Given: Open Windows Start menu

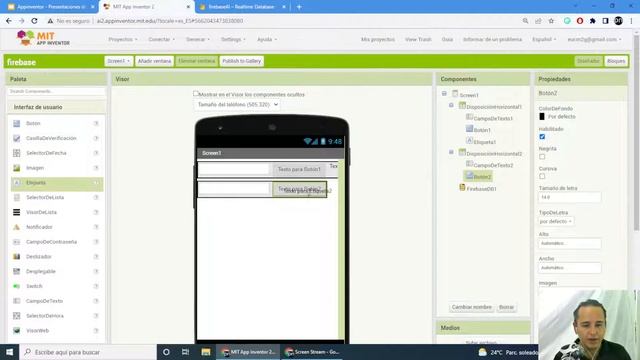Looking at the screenshot, I should click(9, 352).
